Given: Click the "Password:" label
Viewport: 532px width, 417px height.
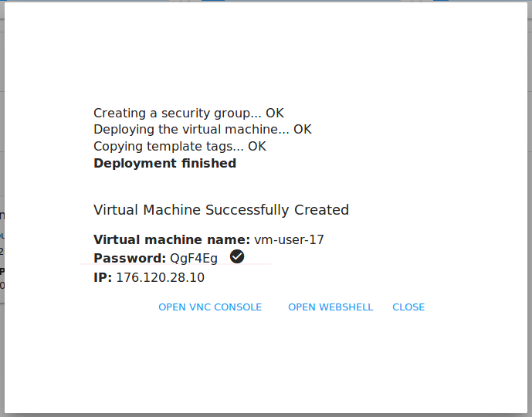Looking at the screenshot, I should (x=130, y=259).
